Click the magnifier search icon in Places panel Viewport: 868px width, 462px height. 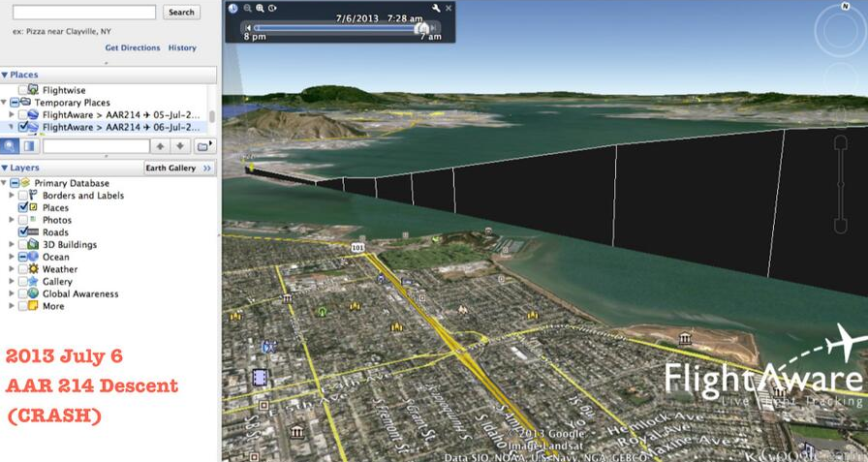(10, 146)
